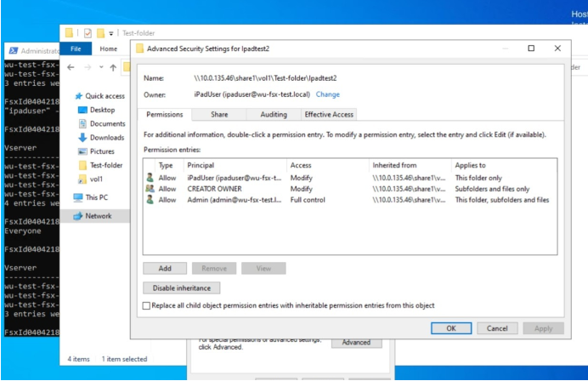Click the Add button
This screenshot has height=381, width=588.
pyautogui.click(x=165, y=269)
